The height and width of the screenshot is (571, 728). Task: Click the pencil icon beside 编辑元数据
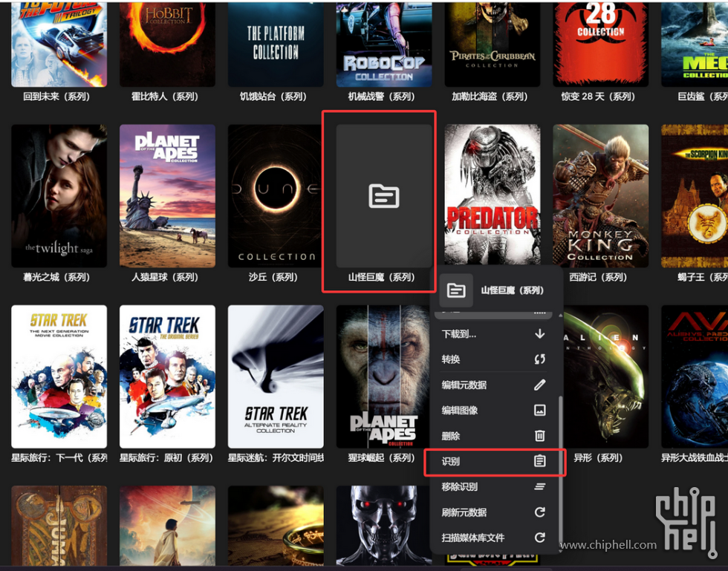click(x=539, y=385)
